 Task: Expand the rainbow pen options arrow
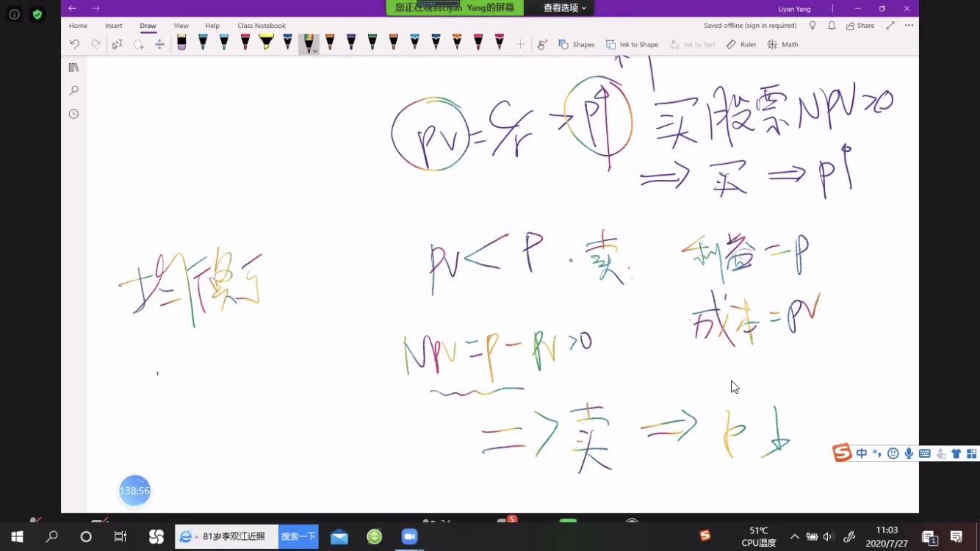click(314, 51)
